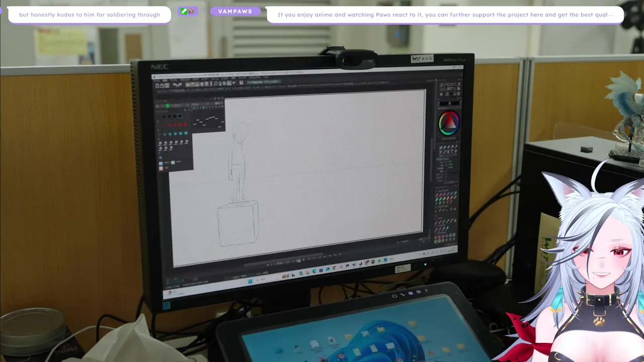The width and height of the screenshot is (644, 362).
Task: Click the sketched cube on the canvas
Action: click(x=238, y=224)
